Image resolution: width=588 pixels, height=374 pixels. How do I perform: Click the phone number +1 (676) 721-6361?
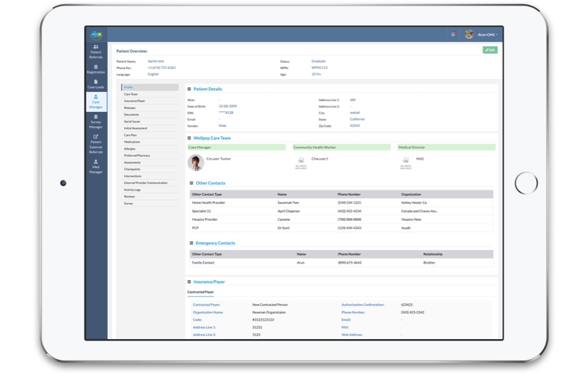[162, 68]
